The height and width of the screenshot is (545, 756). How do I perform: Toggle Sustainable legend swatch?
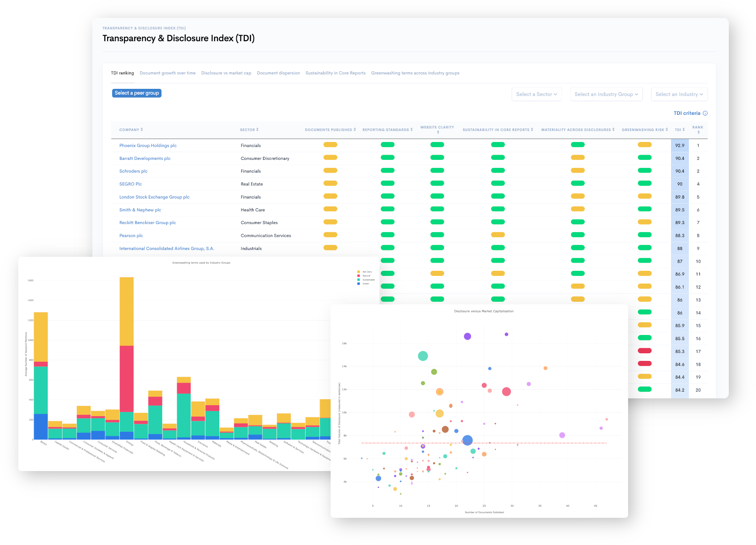(x=359, y=280)
